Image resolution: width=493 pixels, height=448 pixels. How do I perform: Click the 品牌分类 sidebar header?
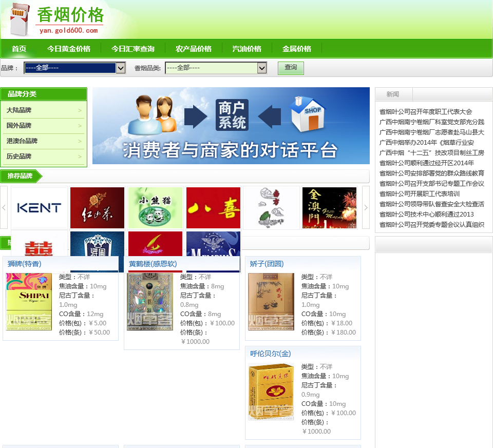click(x=44, y=94)
